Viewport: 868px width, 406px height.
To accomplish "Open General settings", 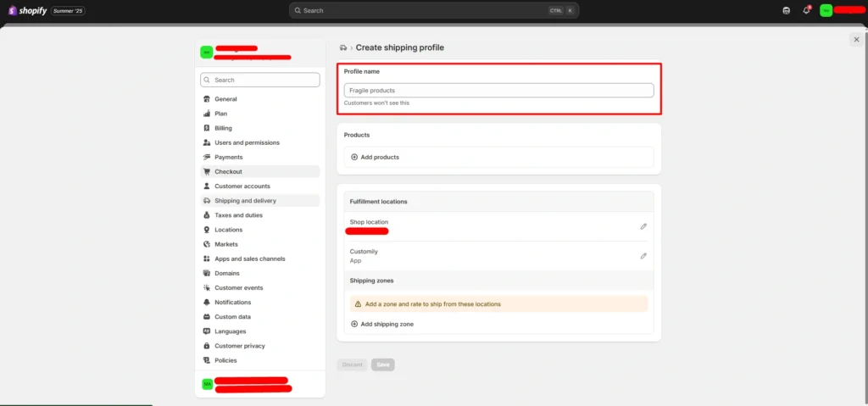I will (260, 99).
